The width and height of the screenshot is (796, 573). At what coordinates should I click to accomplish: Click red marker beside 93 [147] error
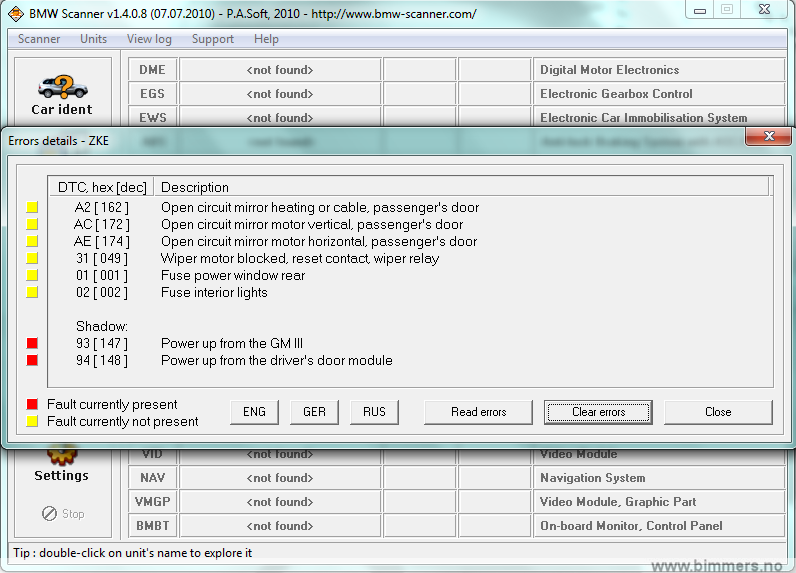coord(33,344)
